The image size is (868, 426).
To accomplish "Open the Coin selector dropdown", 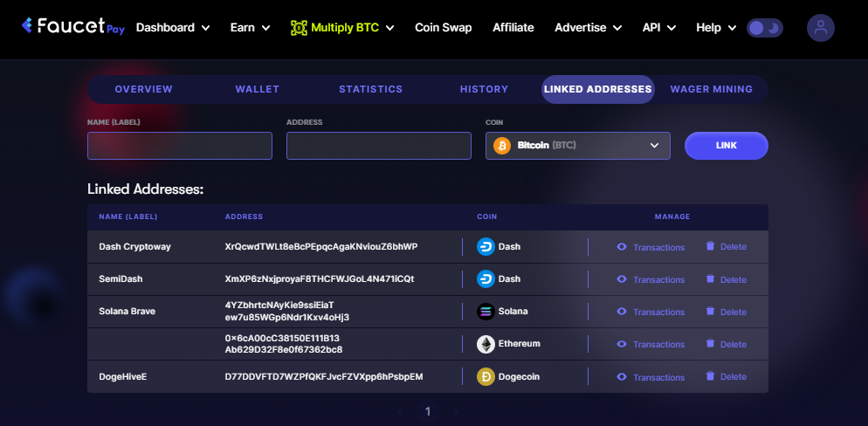I will [578, 146].
